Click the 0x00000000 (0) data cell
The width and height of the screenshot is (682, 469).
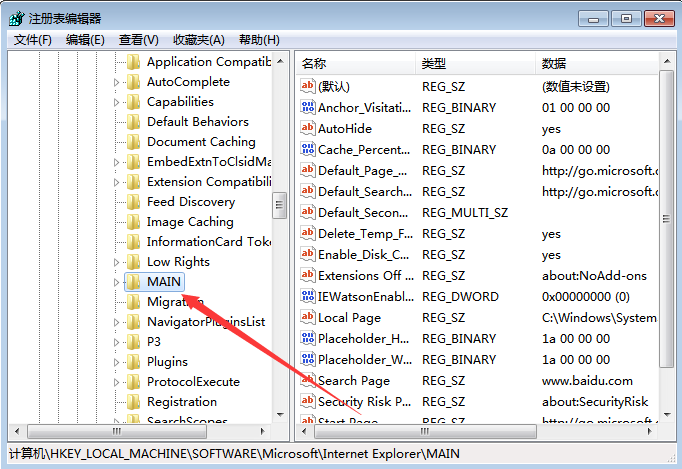click(585, 297)
